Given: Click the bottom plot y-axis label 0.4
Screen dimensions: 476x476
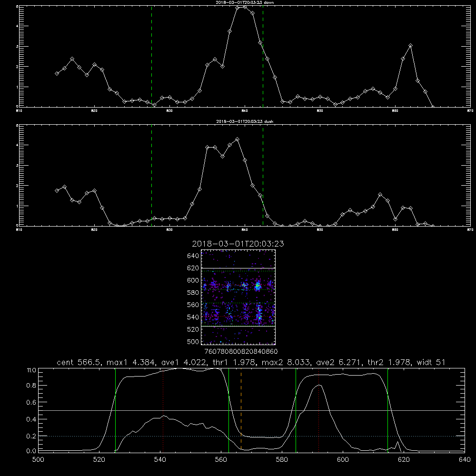Looking at the screenshot, I should [x=31, y=419].
